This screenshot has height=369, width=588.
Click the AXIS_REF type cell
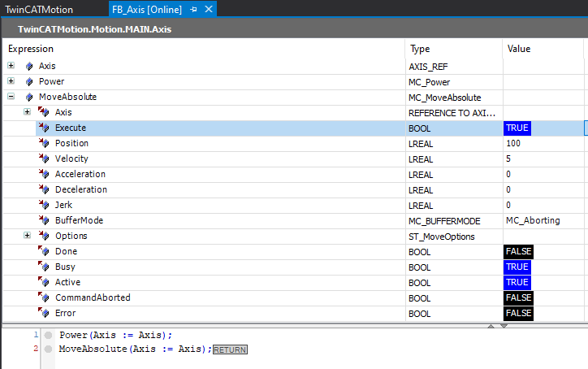pos(428,67)
